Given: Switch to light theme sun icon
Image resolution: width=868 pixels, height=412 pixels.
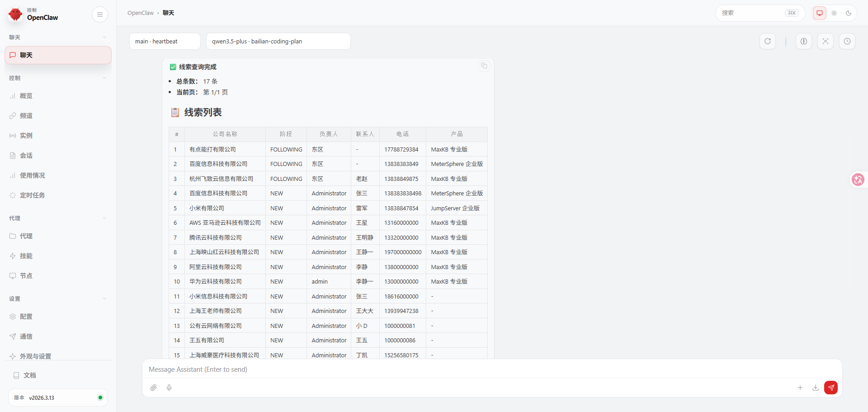Looking at the screenshot, I should (x=834, y=13).
